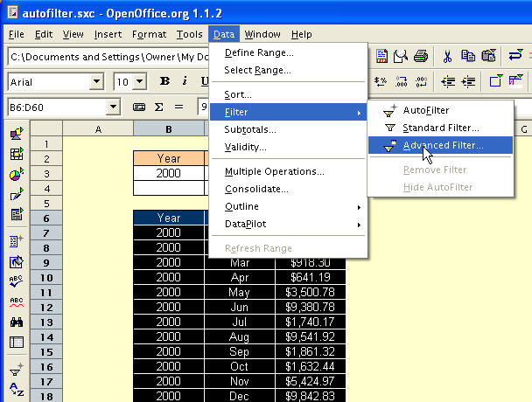This screenshot has height=402, width=532.
Task: Open the Function AutoPilot icon
Action: (139, 107)
